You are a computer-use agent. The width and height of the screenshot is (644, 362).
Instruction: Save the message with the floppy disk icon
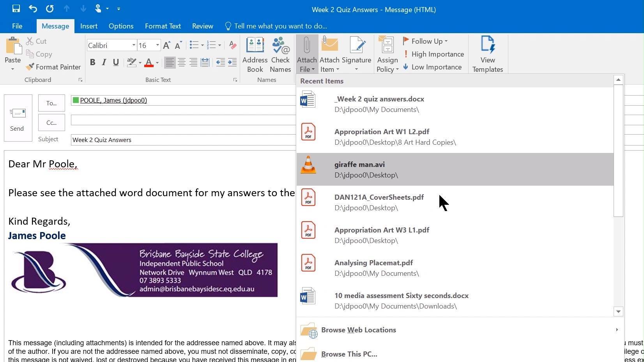click(16, 9)
